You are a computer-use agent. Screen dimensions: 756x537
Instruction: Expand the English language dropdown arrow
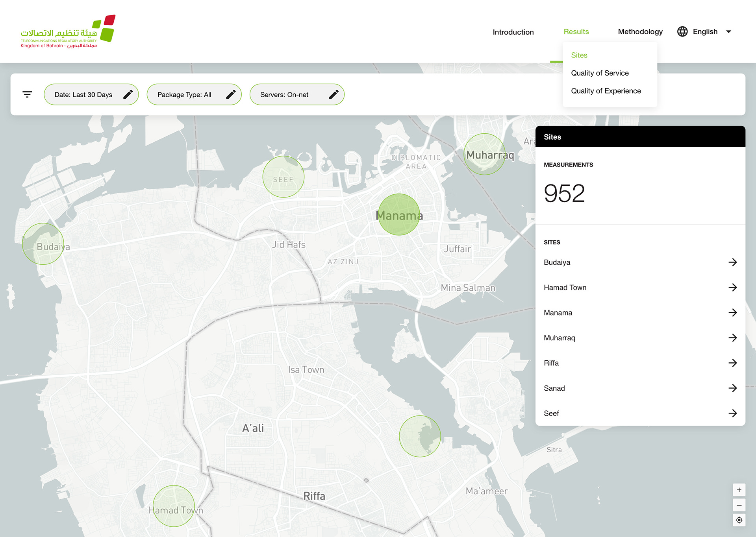click(728, 32)
